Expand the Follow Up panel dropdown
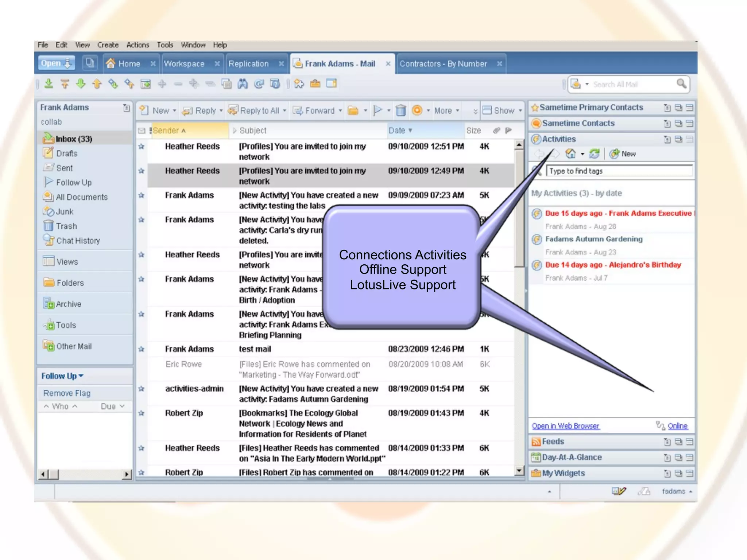This screenshot has width=747, height=560. (81, 376)
